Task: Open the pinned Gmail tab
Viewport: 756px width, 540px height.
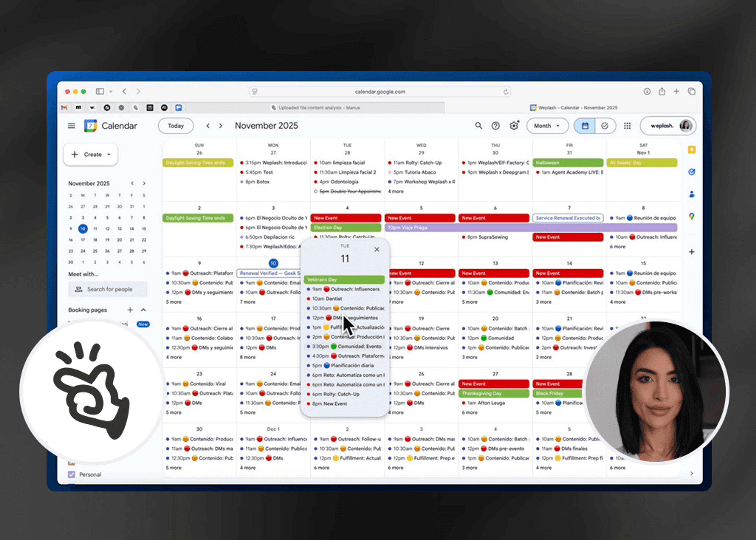Action: pos(64,108)
